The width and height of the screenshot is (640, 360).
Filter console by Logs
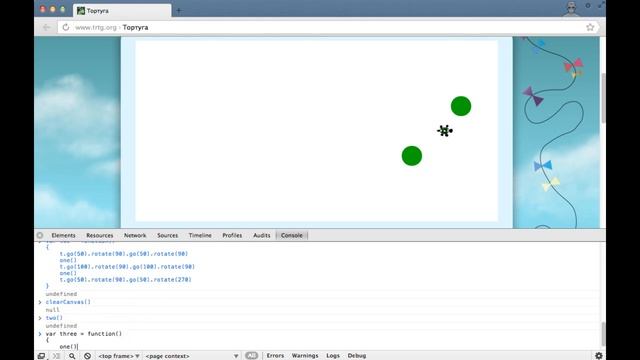pyautogui.click(x=333, y=356)
